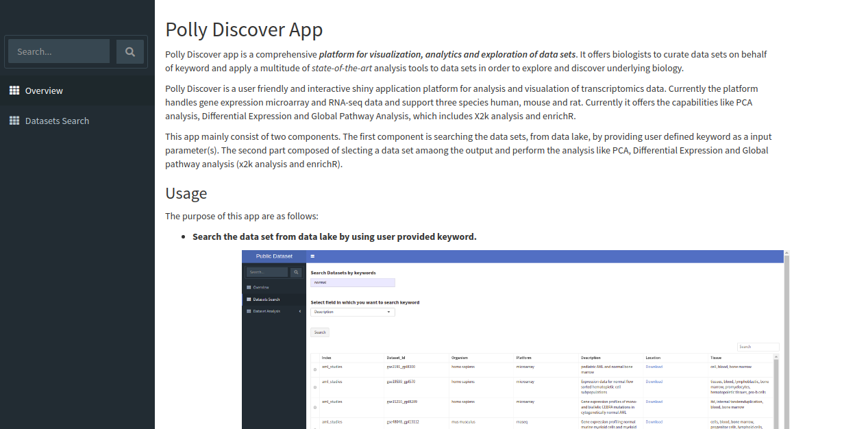Click the magnifier search button in sidebar
Screen dimensions: 868x429
130,51
